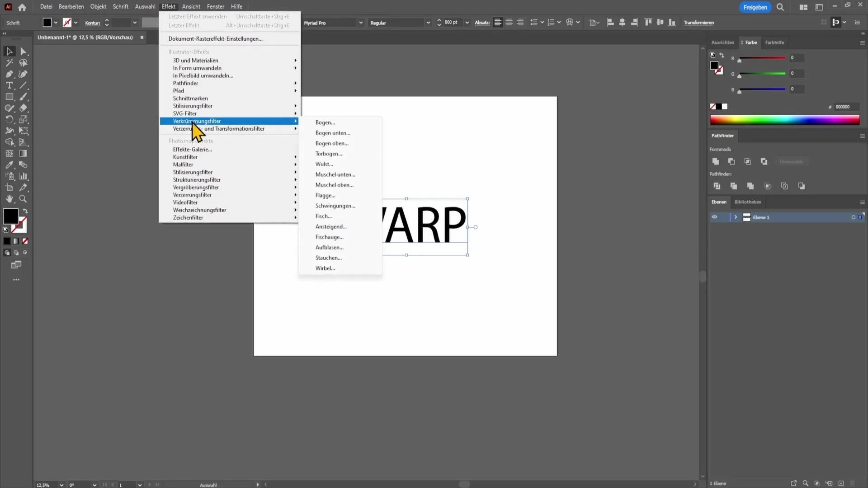
Task: Select the Pen tool
Action: (x=9, y=74)
